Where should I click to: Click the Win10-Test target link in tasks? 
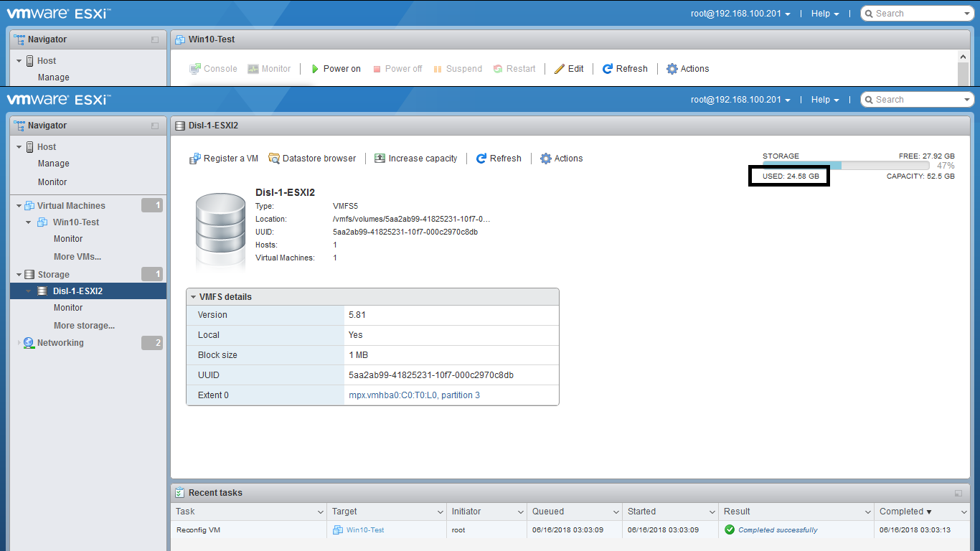364,530
